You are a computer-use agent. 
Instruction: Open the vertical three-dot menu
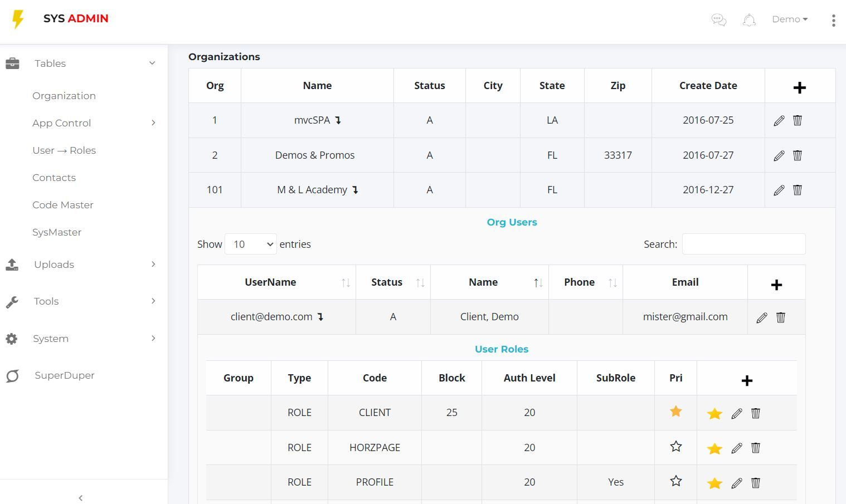[833, 20]
